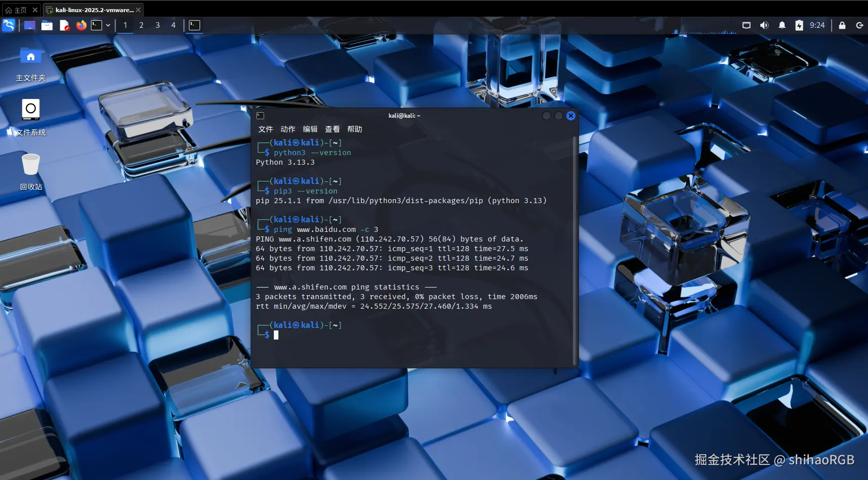Select the 回收站 trash desktop icon
The image size is (868, 480).
(x=31, y=172)
